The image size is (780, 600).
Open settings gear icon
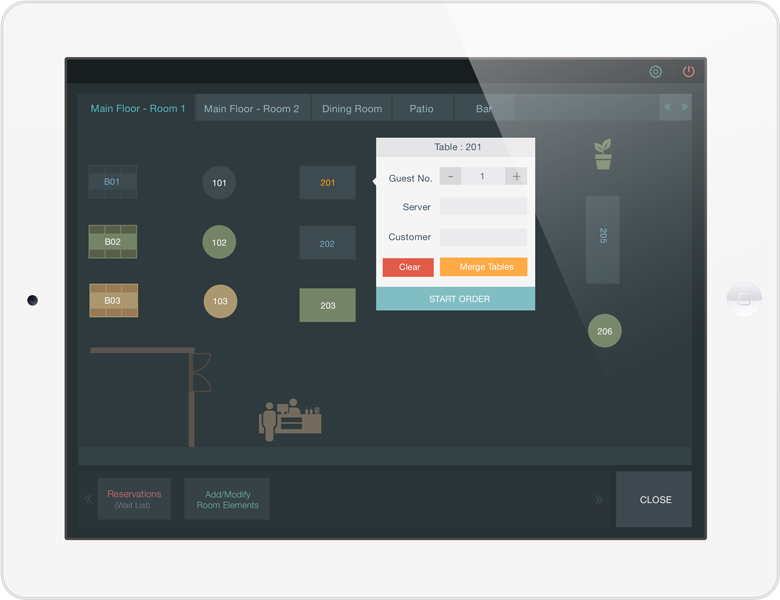coord(655,72)
